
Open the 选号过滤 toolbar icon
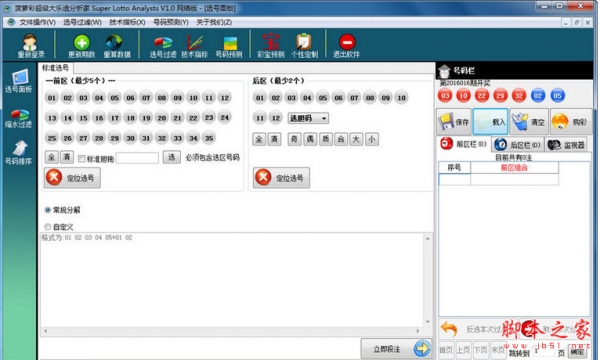point(163,45)
